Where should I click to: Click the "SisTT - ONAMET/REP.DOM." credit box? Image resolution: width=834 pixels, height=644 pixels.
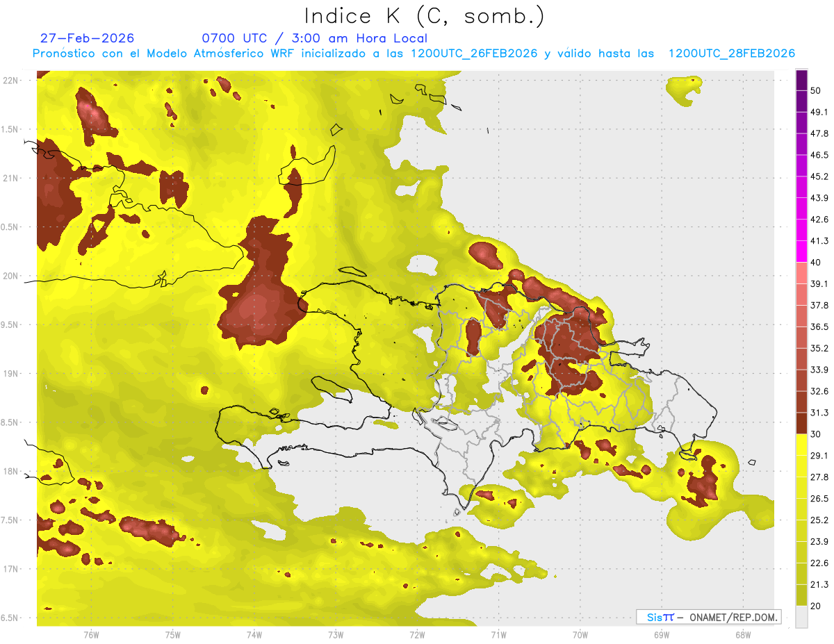pos(708,617)
